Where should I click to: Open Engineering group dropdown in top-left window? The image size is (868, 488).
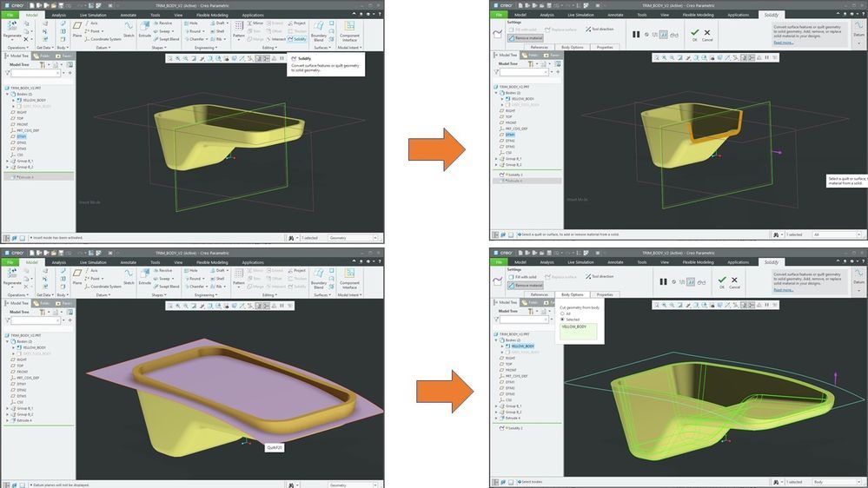(204, 48)
